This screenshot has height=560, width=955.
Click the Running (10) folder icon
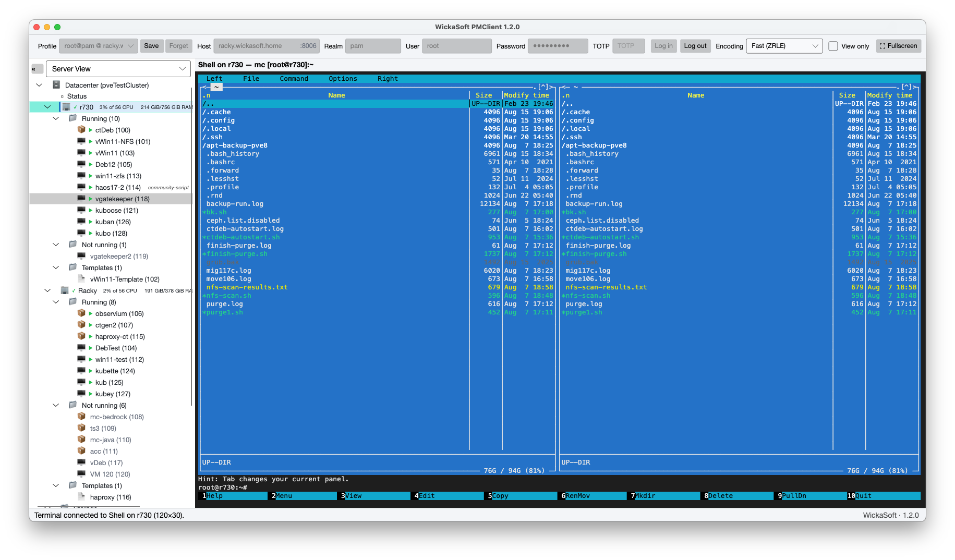click(x=73, y=118)
